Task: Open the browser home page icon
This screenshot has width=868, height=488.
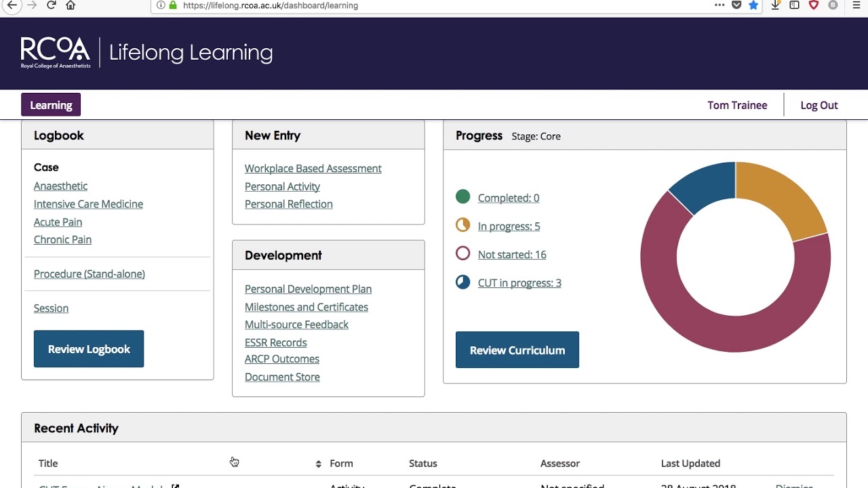Action: [71, 5]
